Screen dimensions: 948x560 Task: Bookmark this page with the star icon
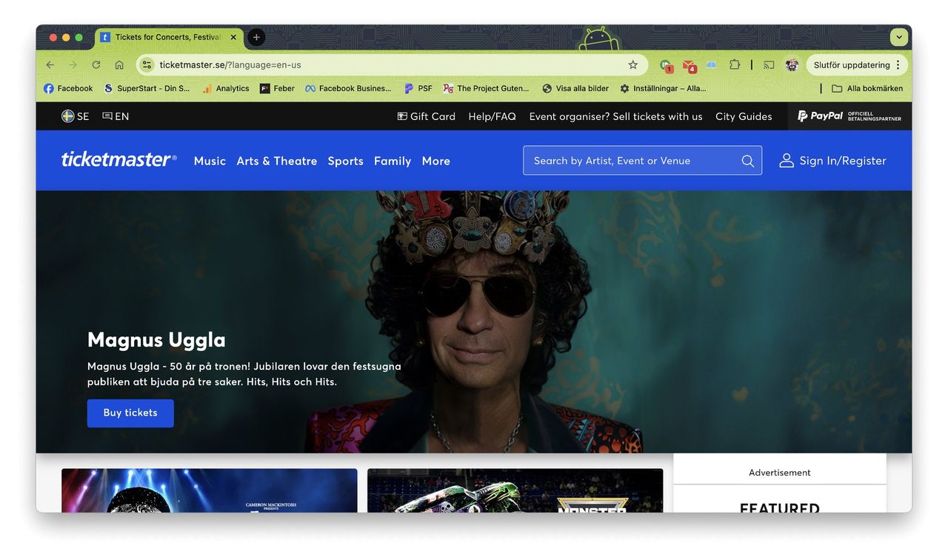click(633, 64)
